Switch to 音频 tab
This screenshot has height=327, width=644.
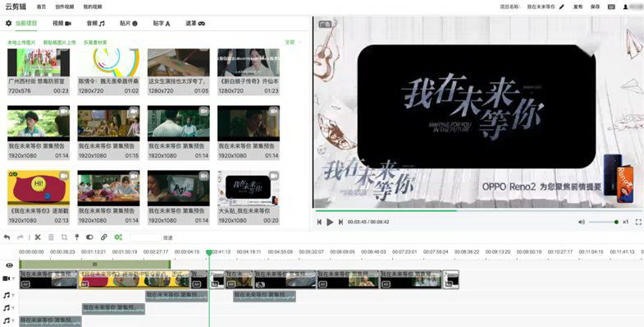click(96, 24)
